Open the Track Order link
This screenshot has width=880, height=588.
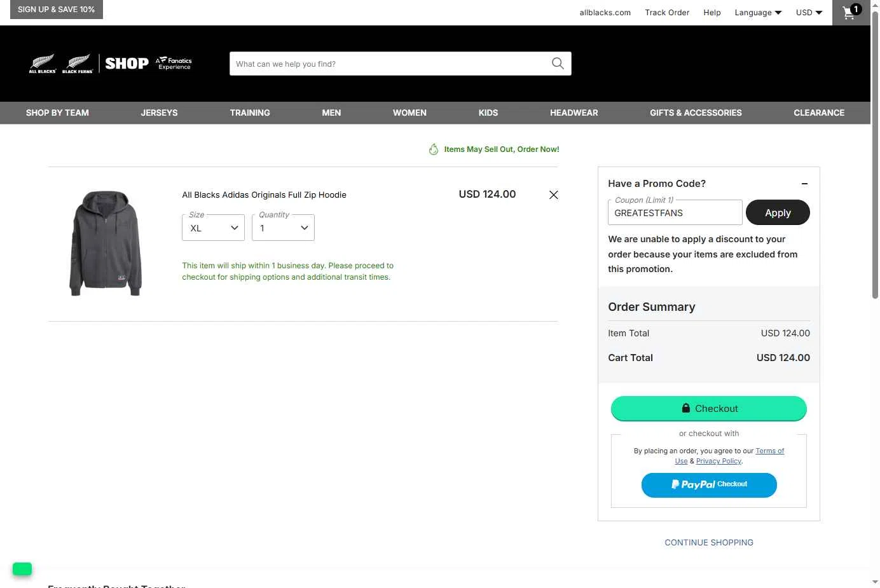tap(667, 13)
